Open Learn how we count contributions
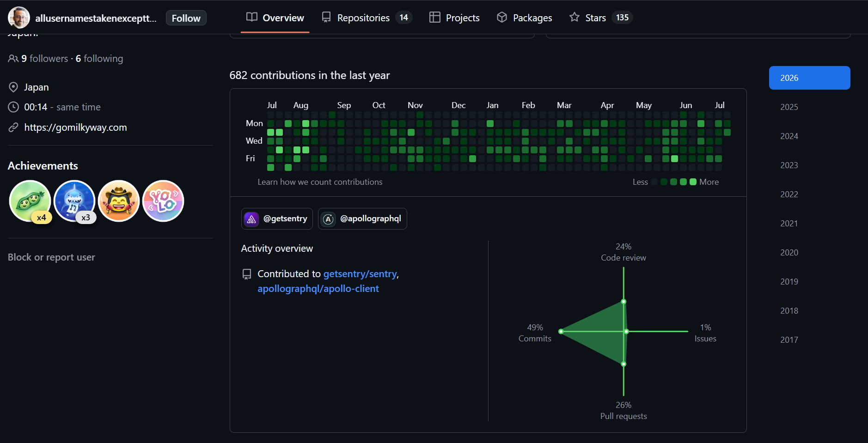This screenshot has width=868, height=443. tap(320, 182)
